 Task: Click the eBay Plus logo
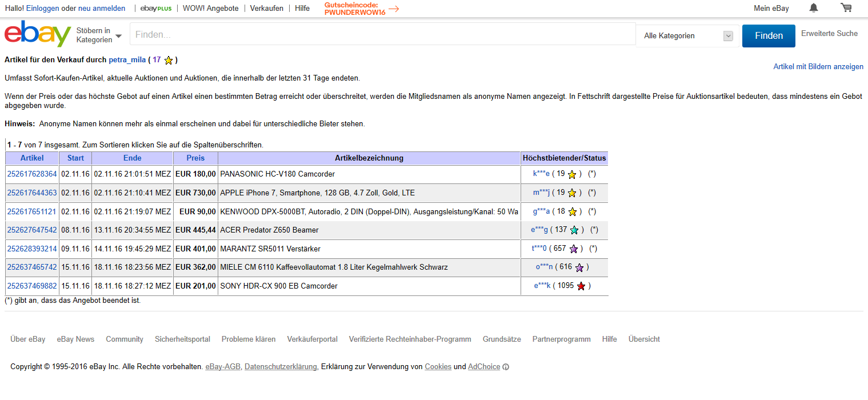[x=156, y=8]
